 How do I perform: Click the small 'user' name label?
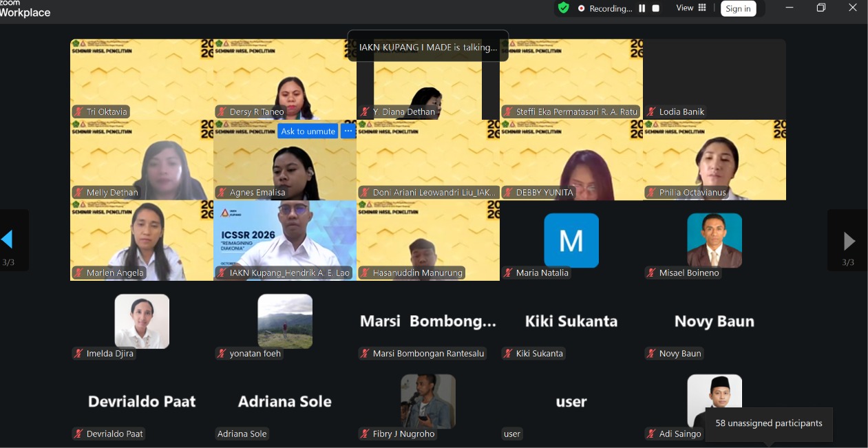coord(512,434)
